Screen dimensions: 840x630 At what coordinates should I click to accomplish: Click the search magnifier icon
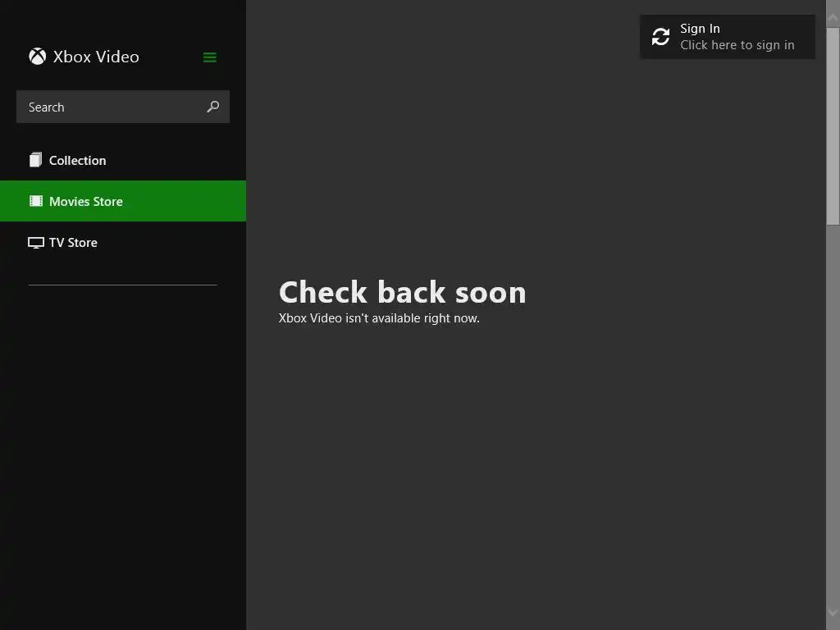click(x=213, y=107)
